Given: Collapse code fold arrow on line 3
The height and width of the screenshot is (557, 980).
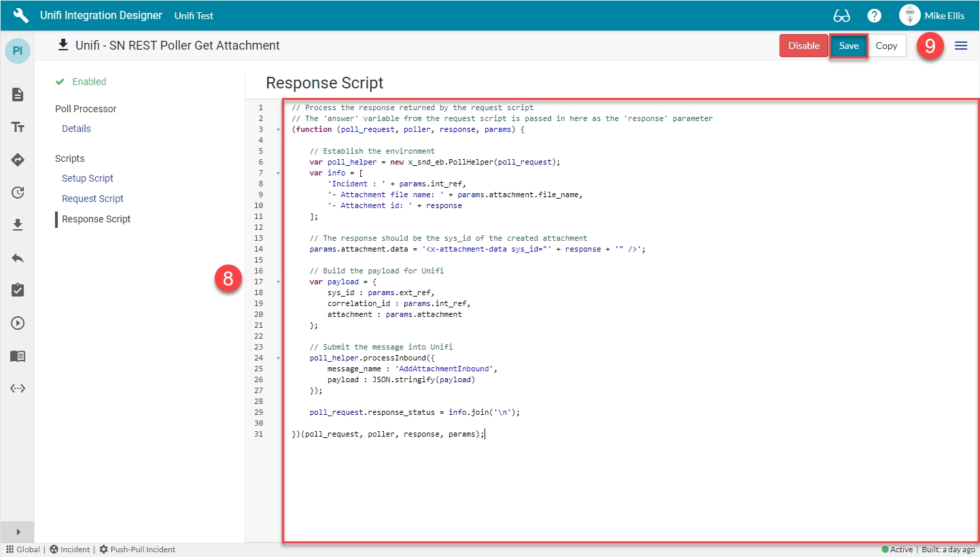Looking at the screenshot, I should [278, 129].
